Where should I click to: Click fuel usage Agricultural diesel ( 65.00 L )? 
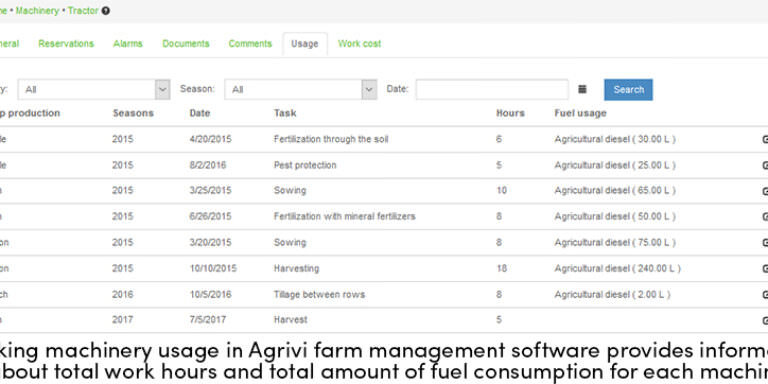click(615, 191)
